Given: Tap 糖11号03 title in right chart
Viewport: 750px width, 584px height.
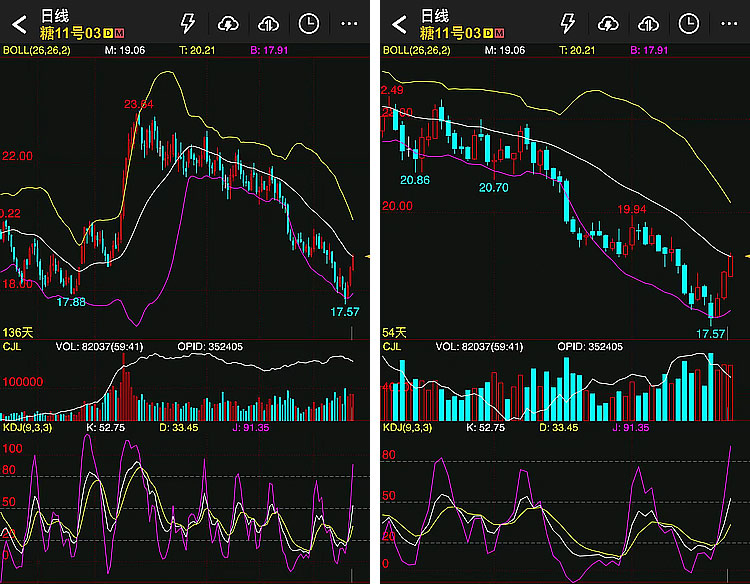Looking at the screenshot, I should coord(451,33).
